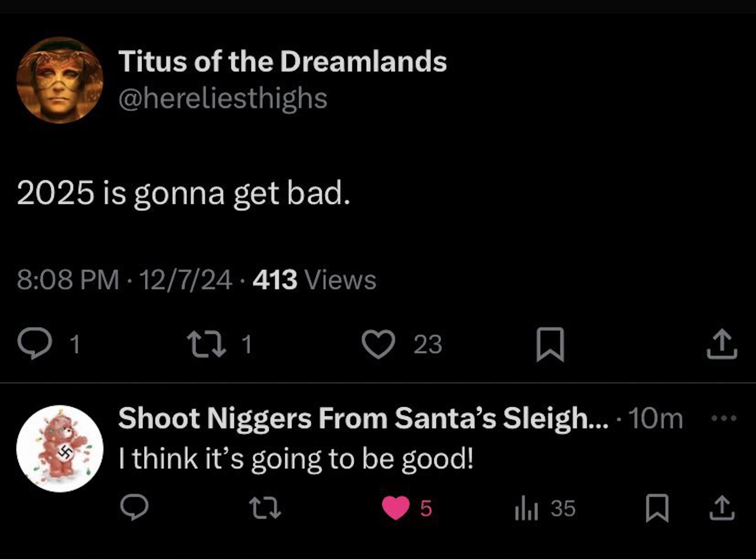Screen dimensions: 756x559
Task: Bookmark the main post by Titus
Action: pyautogui.click(x=550, y=344)
